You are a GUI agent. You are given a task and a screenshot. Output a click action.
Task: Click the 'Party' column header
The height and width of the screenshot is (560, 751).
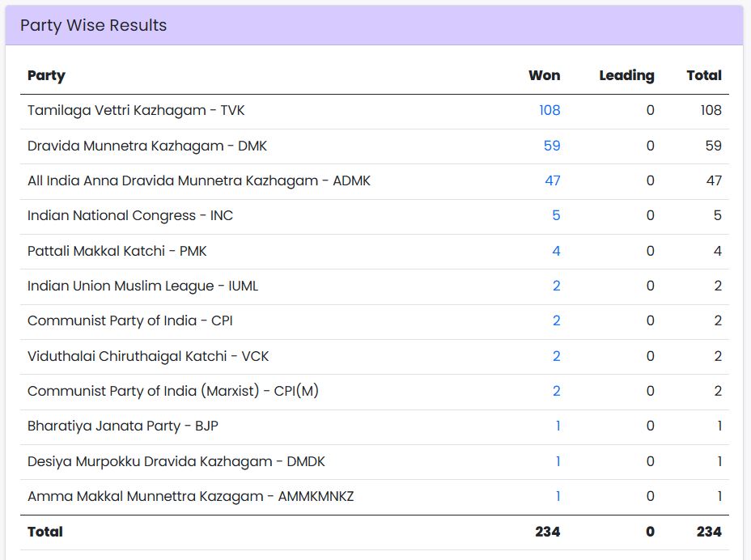coord(46,75)
